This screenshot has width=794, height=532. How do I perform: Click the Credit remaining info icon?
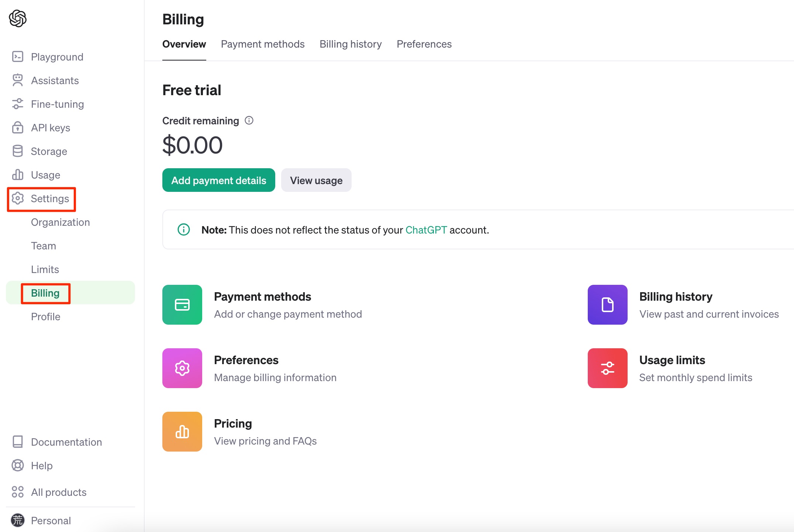tap(249, 121)
